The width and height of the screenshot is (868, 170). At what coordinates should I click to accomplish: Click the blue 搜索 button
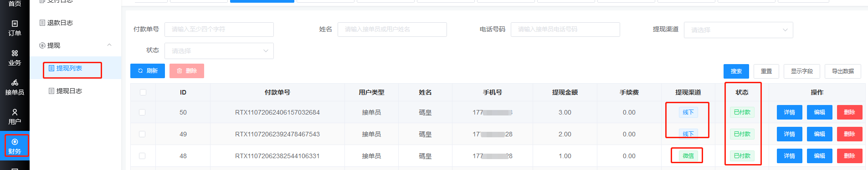click(736, 71)
